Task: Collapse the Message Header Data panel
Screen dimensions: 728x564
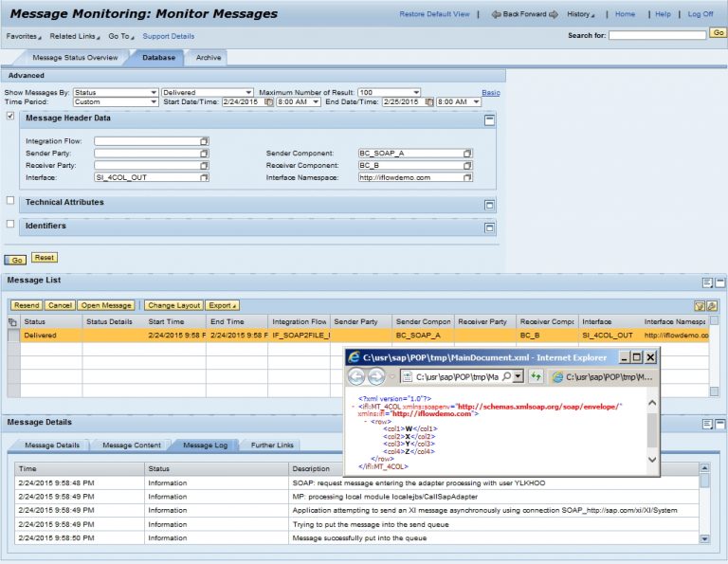Action: [x=489, y=120]
